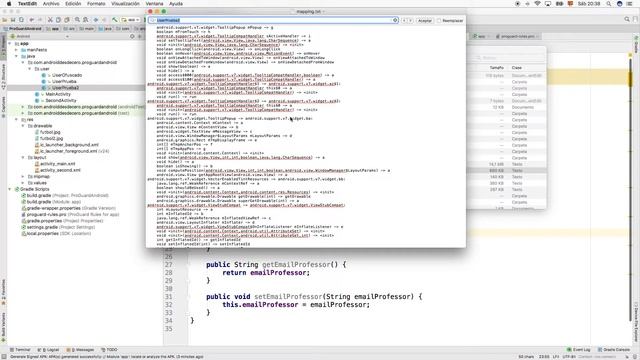The width and height of the screenshot is (640, 360).
Task: Open the Ayuda menu
Action: pyautogui.click(x=176, y=4)
